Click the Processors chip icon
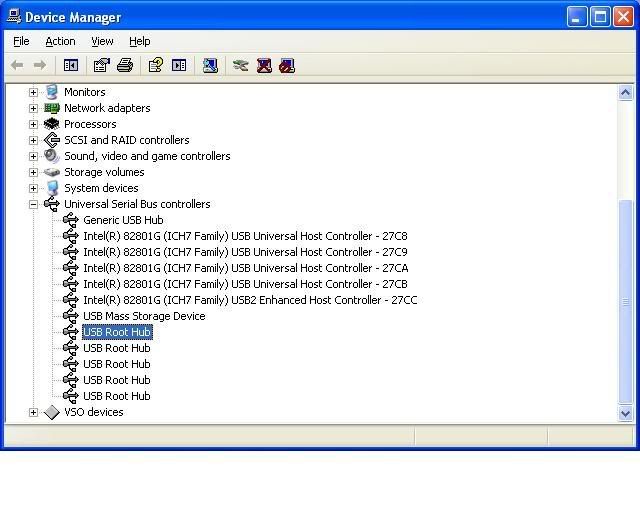The width and height of the screenshot is (640, 524). (52, 124)
